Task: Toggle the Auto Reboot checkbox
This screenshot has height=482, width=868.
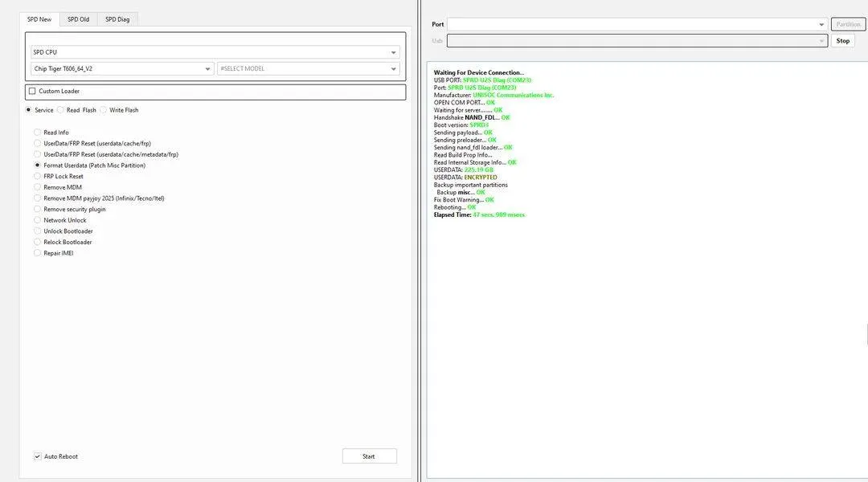Action: click(x=38, y=456)
